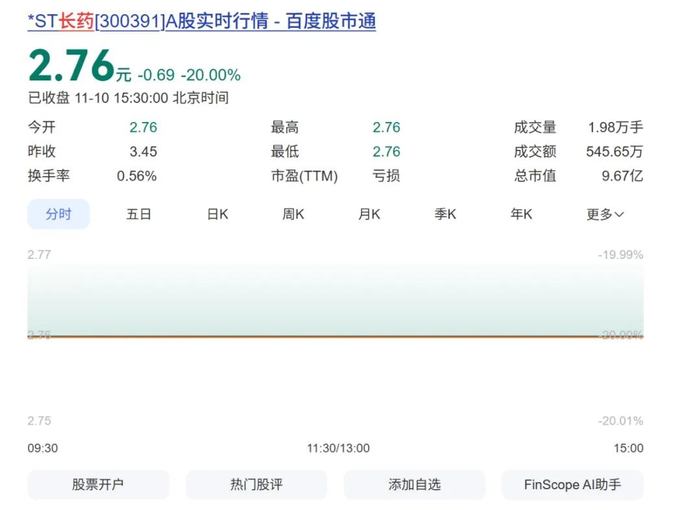Viewport: 700px width, 510px height.
Task: Launch the FinScope AI助手 assistant
Action: pyautogui.click(x=572, y=484)
